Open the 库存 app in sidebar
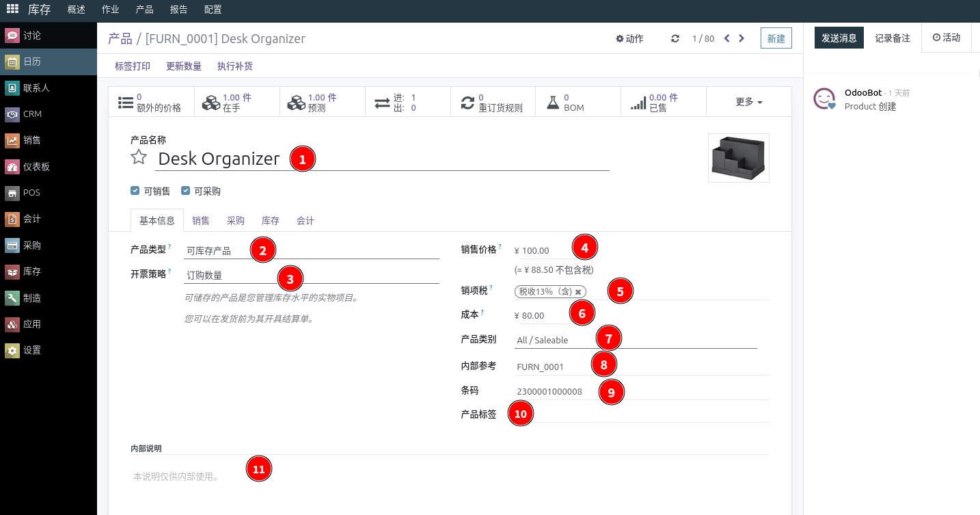 pos(48,272)
